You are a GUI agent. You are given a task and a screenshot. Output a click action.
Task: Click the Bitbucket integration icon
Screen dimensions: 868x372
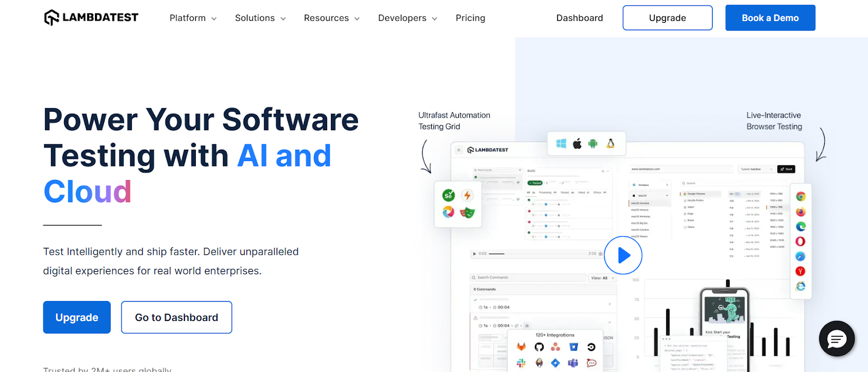point(573,347)
